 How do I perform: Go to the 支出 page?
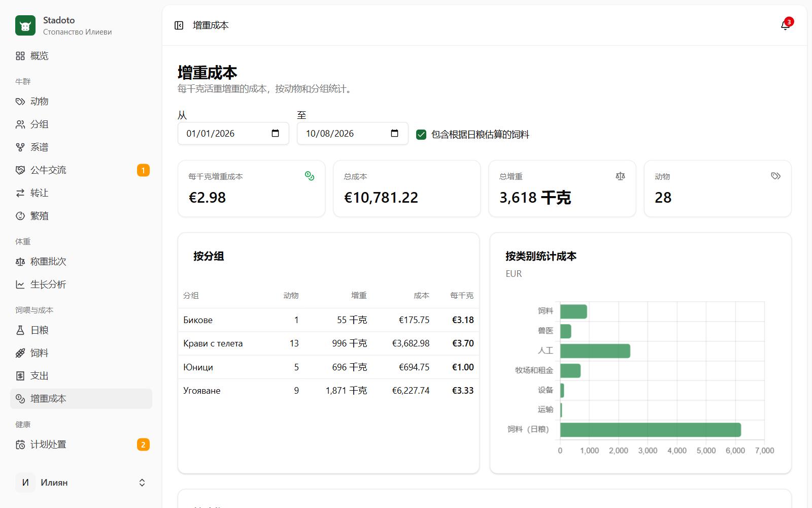[81, 376]
